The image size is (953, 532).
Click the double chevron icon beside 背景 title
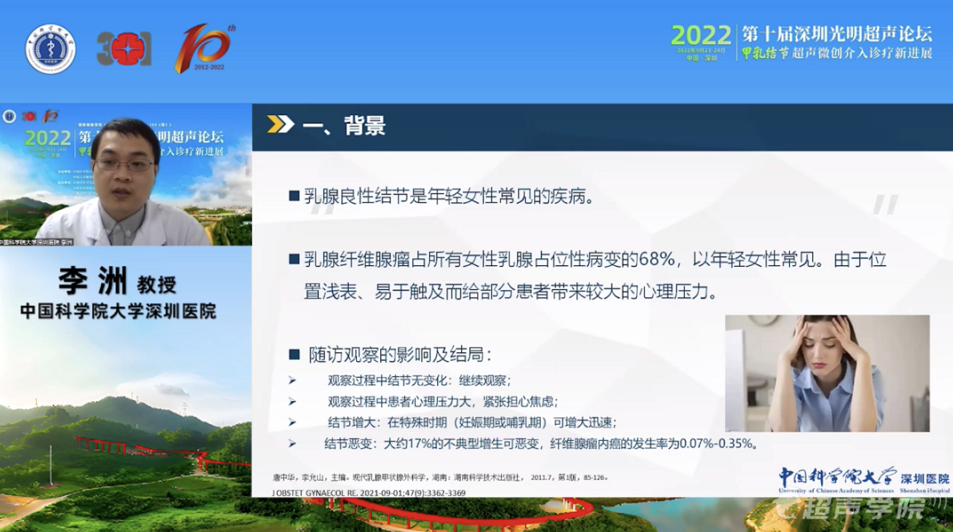[280, 125]
